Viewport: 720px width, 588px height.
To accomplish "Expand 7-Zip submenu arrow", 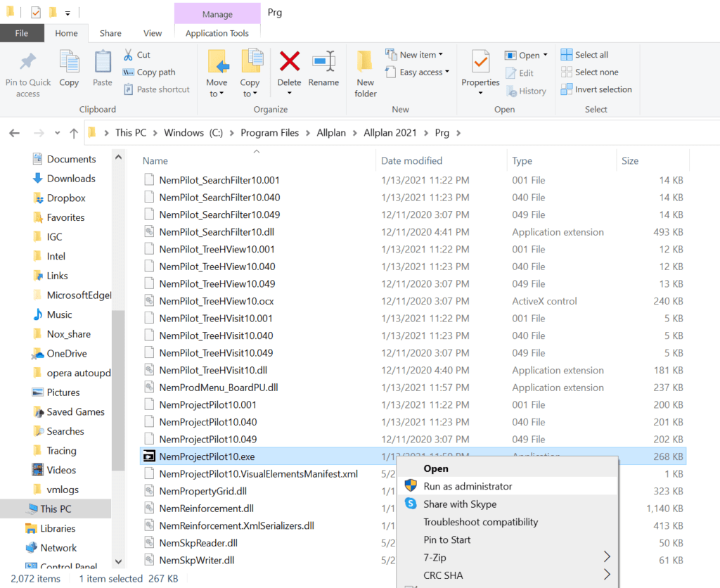I will tap(607, 557).
